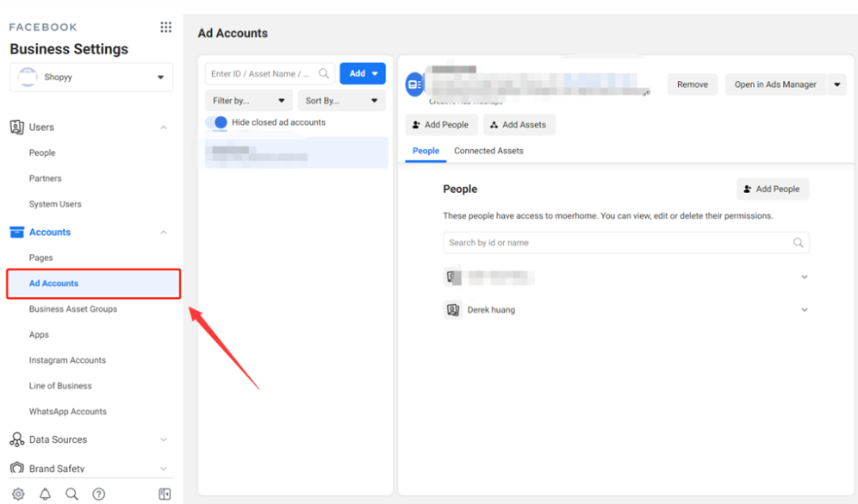The image size is (858, 504).
Task: Click Add Assets button
Action: 519,125
